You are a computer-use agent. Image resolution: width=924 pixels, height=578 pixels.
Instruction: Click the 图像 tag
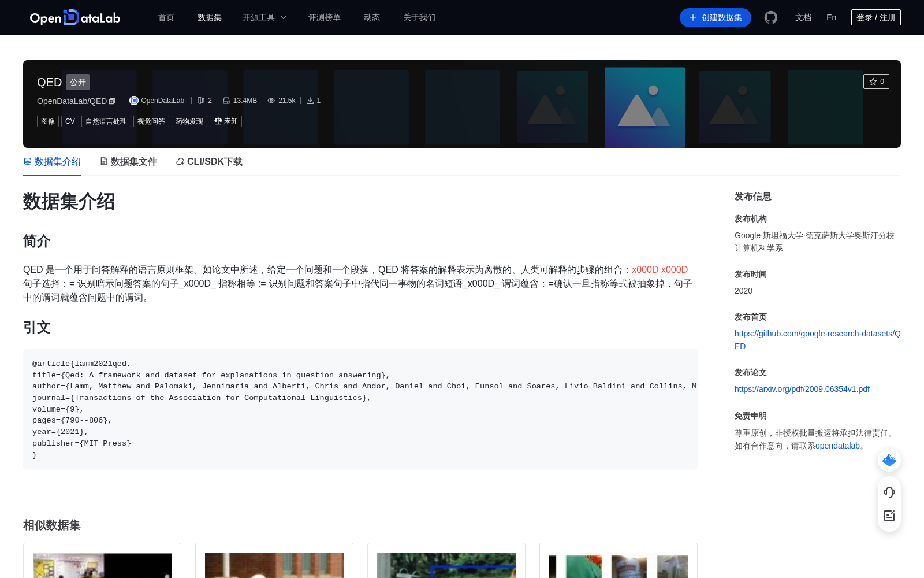click(48, 121)
